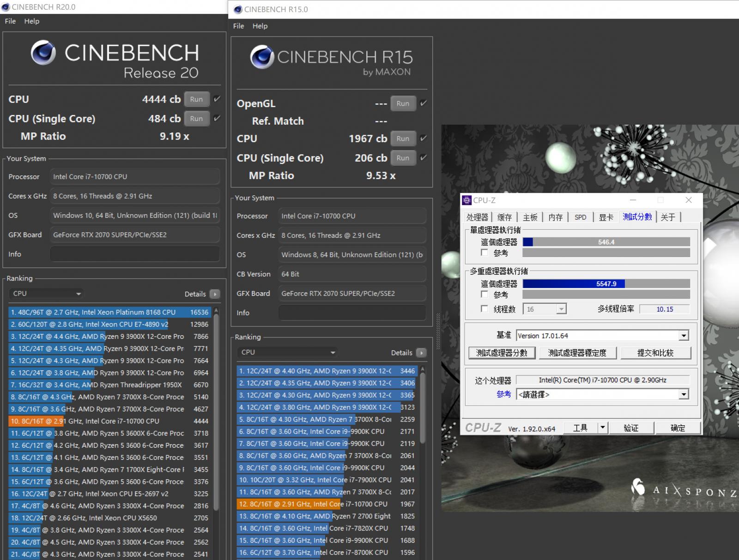The width and height of the screenshot is (739, 560).
Task: Run the R15 CPU Single Core benchmark
Action: pos(403,158)
